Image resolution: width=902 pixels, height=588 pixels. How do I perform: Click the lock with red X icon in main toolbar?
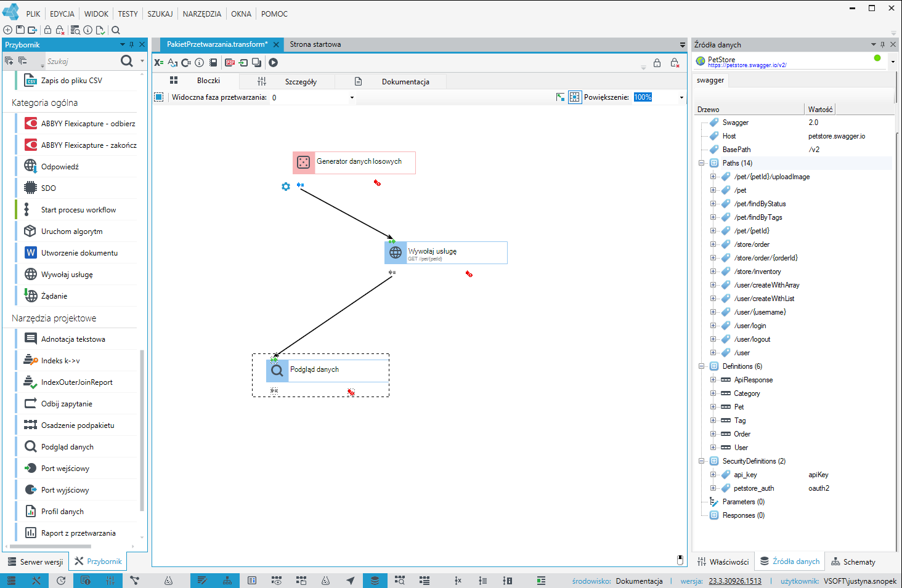coord(60,30)
